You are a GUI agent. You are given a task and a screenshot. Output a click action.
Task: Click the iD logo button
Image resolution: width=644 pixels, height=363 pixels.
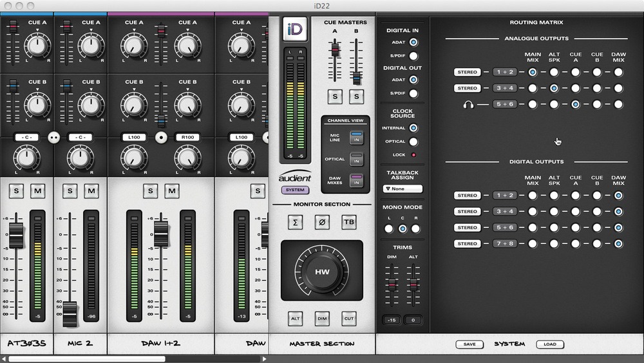(295, 29)
